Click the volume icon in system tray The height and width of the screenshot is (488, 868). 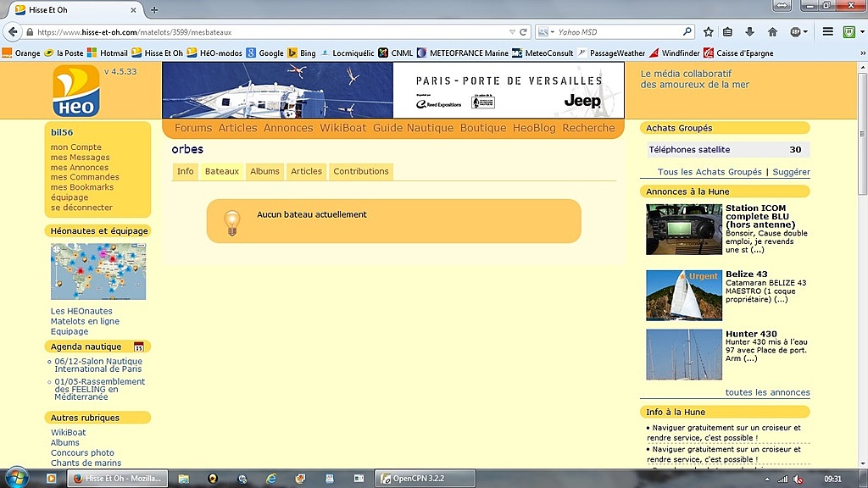(x=798, y=480)
